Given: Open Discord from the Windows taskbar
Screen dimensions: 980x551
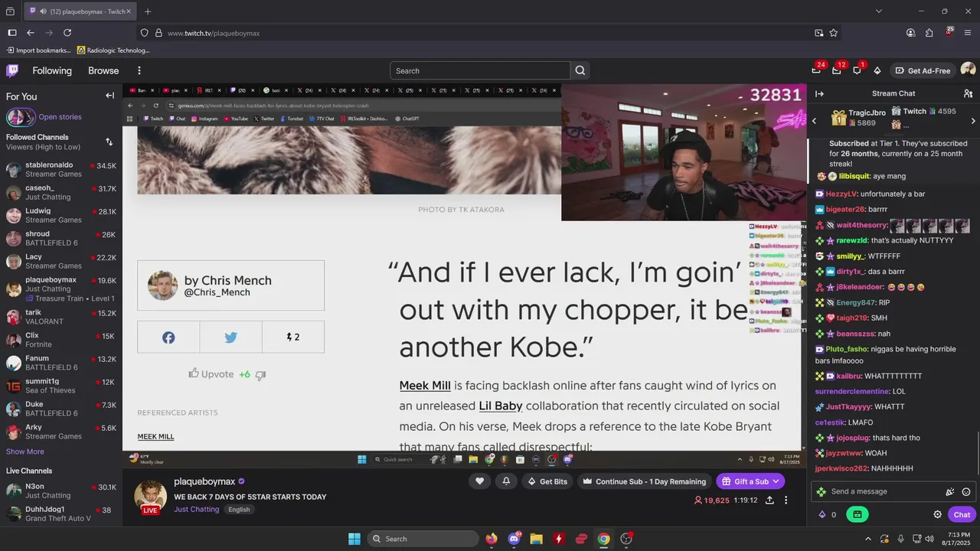Looking at the screenshot, I should (x=514, y=539).
